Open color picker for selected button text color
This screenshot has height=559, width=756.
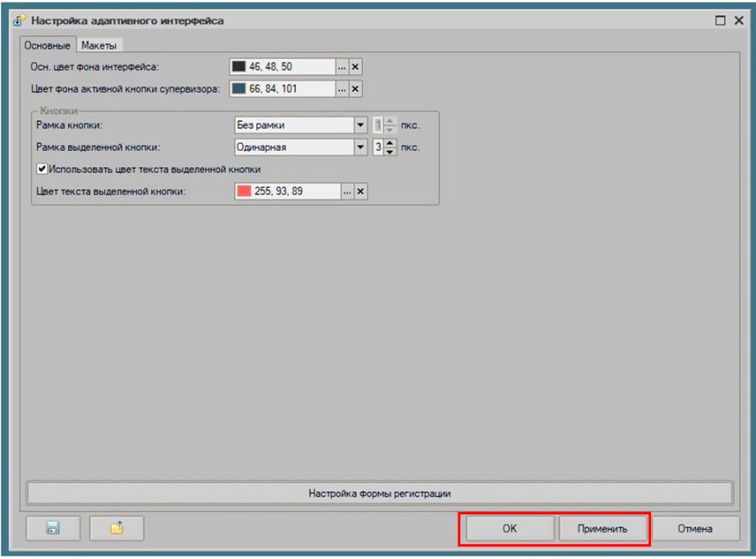pyautogui.click(x=347, y=191)
